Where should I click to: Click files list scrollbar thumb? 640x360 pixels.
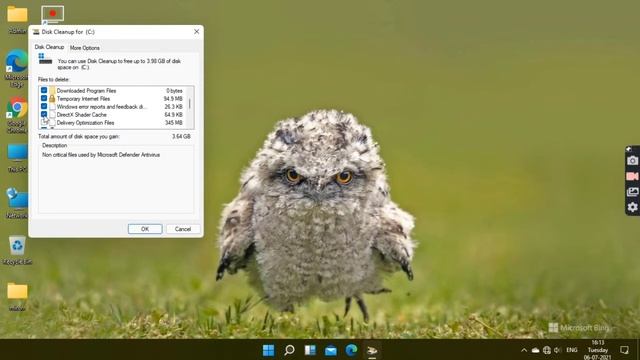click(189, 103)
